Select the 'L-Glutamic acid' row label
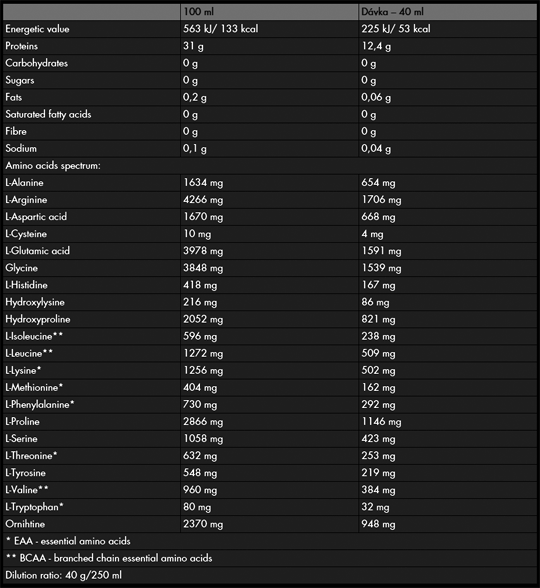 (x=38, y=251)
